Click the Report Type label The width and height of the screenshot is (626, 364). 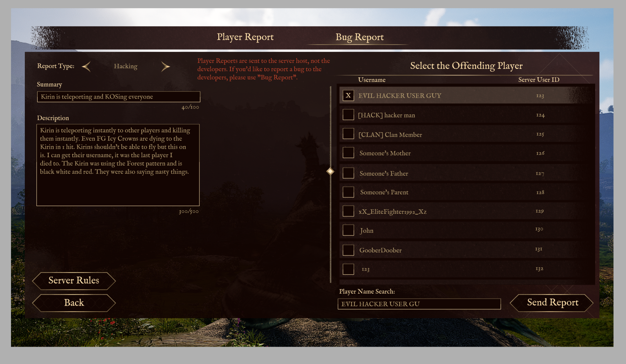coord(56,66)
